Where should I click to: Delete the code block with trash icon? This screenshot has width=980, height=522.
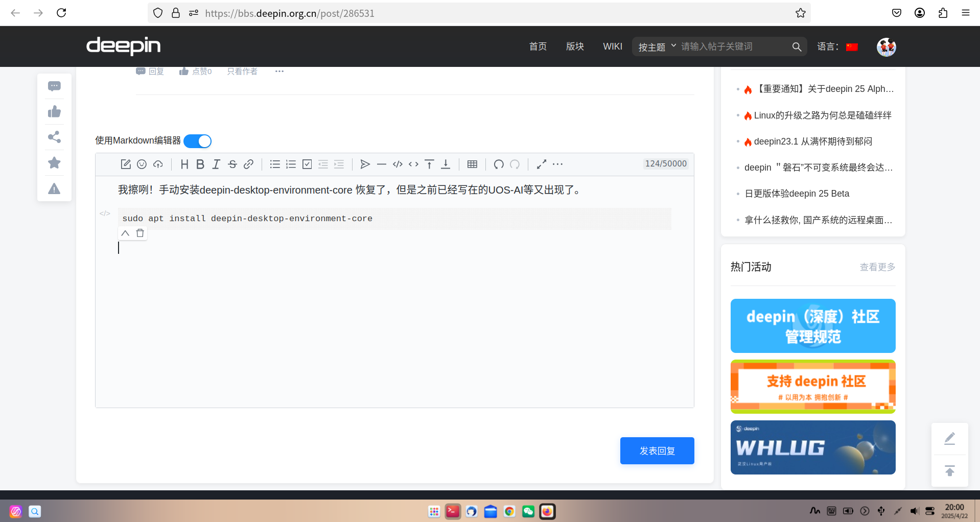point(140,233)
